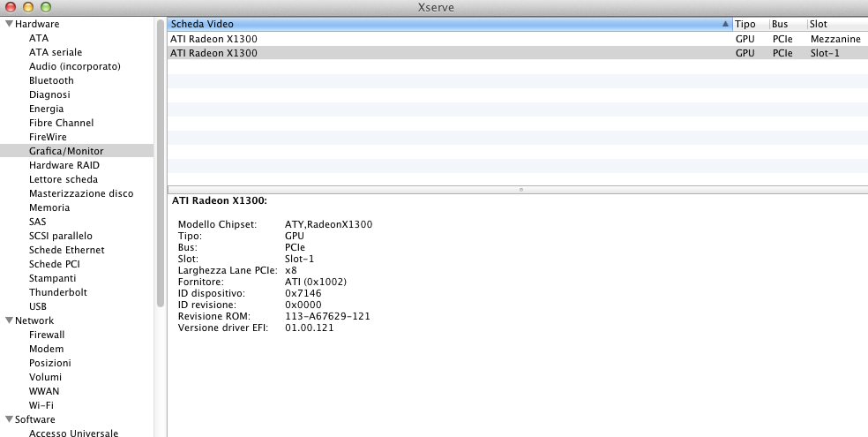Minimize the Xserve window with the yellow button

click(27, 7)
